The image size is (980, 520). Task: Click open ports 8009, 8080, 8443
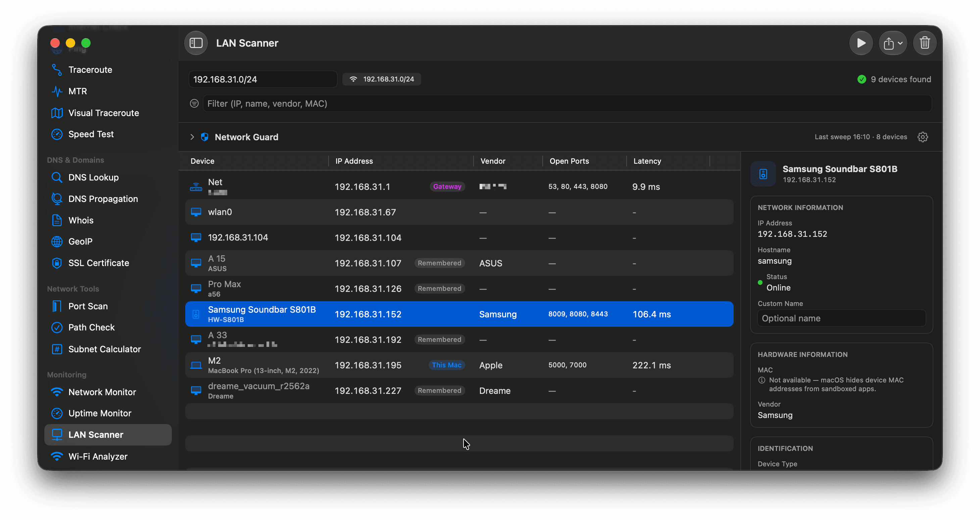click(x=578, y=314)
